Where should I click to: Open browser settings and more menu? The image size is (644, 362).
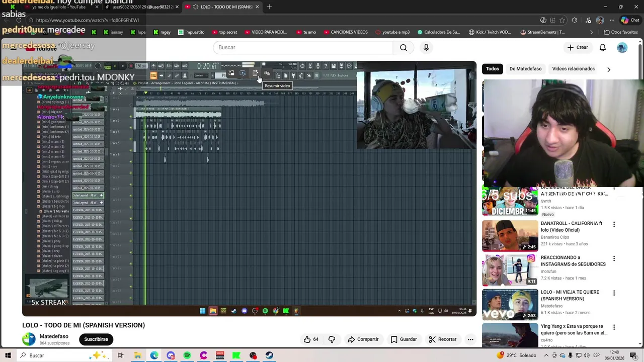point(612,20)
